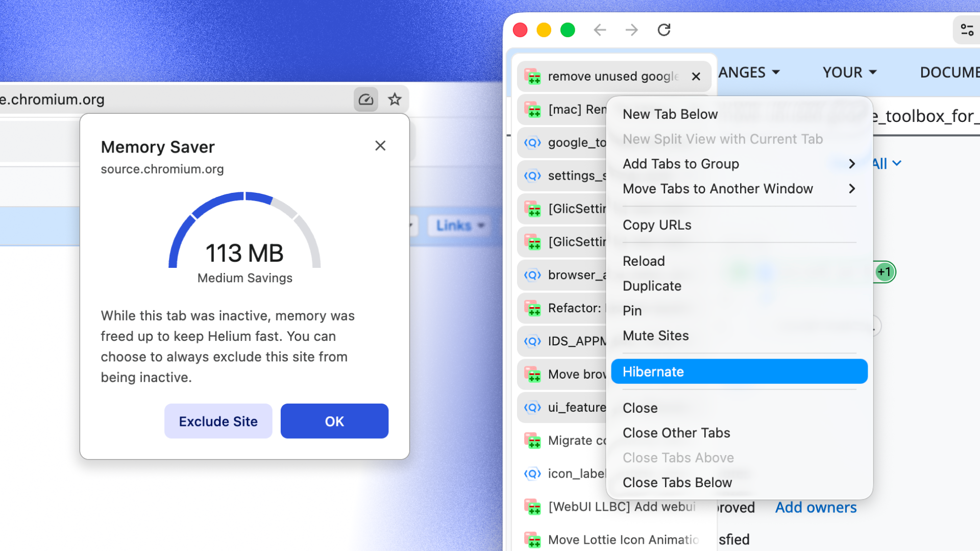Expand Move Tabs to Another Window submenu
Screen dimensions: 980x551
point(739,189)
